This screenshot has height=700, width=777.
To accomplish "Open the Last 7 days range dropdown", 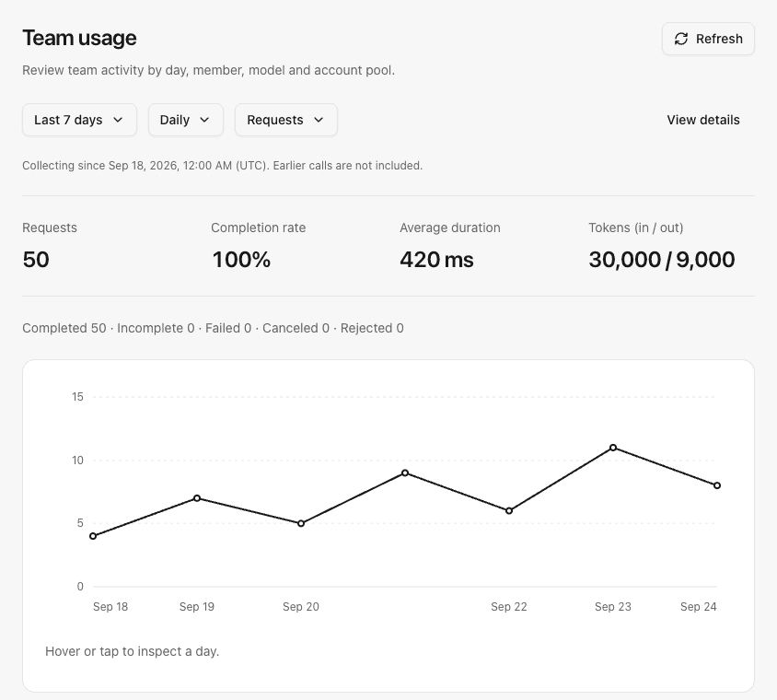I will [x=79, y=120].
